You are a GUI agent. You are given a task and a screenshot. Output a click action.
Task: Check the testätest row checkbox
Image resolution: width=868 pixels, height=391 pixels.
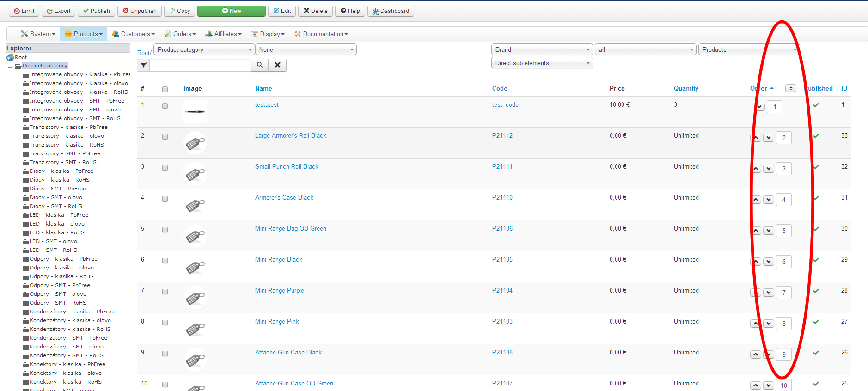[x=165, y=106]
